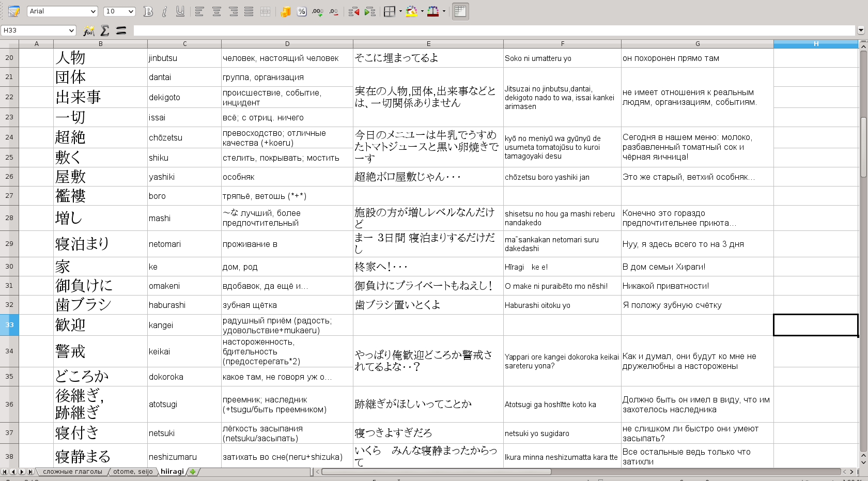
Task: Select cell reading Никакой приватности!
Action: (x=698, y=286)
